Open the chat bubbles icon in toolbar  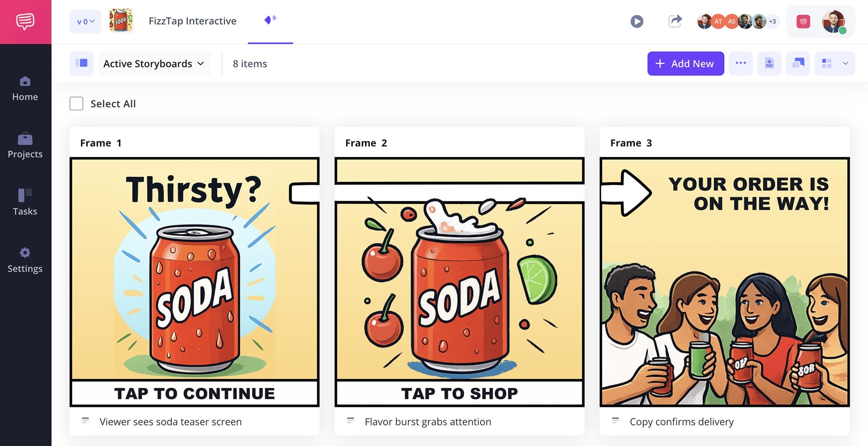pos(798,63)
